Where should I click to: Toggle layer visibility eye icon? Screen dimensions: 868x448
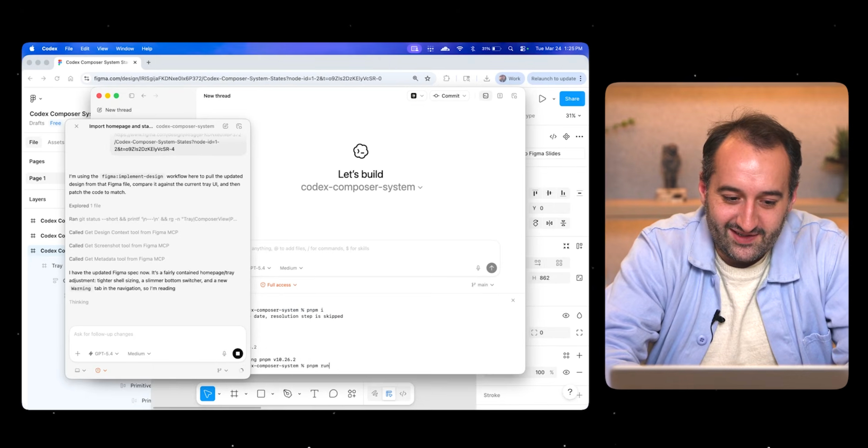click(566, 315)
